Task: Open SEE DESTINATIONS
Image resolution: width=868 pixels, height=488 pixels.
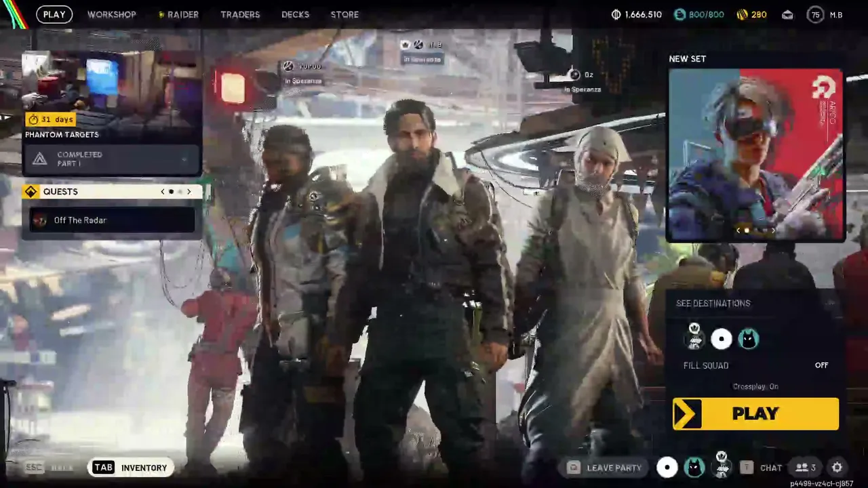Action: (x=713, y=303)
